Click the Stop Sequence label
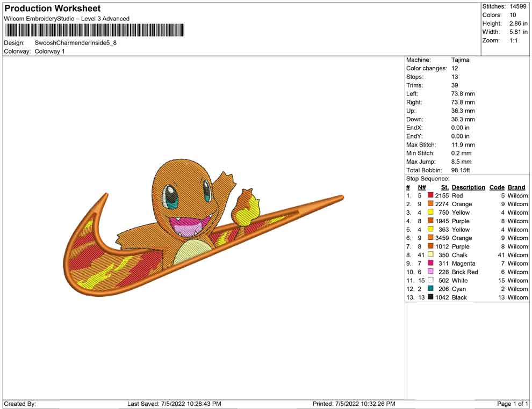 [x=428, y=179]
